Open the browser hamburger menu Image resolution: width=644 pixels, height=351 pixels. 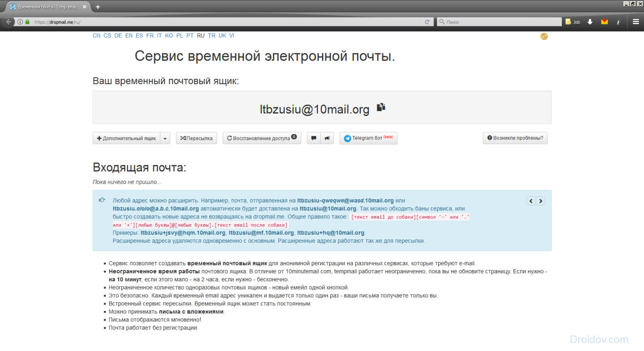[636, 22]
